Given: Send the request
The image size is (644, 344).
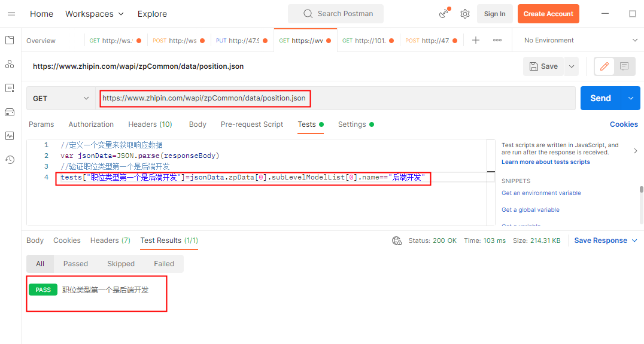Looking at the screenshot, I should (x=600, y=98).
